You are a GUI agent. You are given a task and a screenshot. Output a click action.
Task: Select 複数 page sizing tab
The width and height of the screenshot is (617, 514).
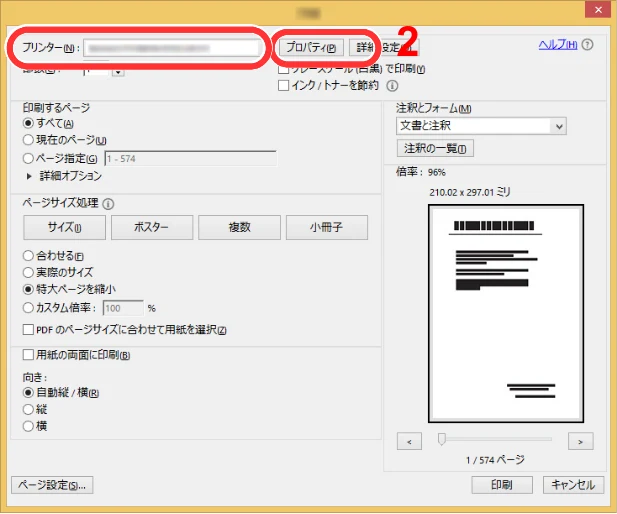click(239, 227)
